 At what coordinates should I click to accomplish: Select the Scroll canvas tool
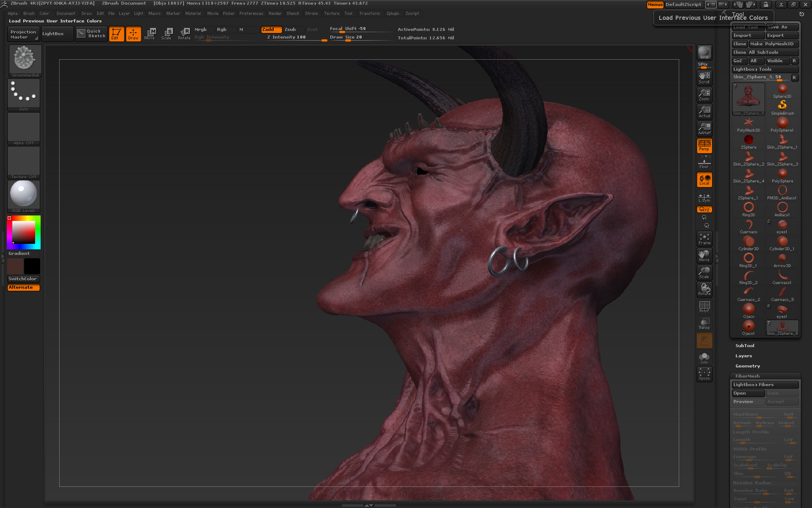(x=704, y=77)
